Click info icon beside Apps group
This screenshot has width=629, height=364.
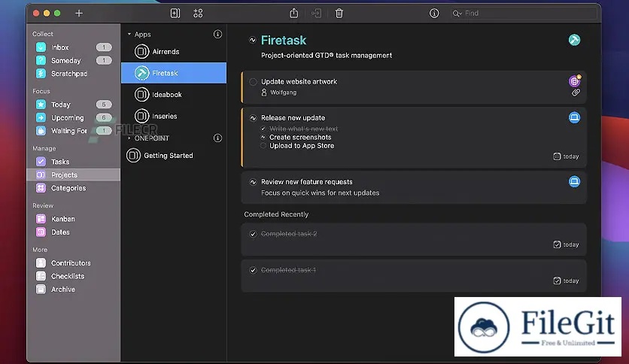pos(218,35)
